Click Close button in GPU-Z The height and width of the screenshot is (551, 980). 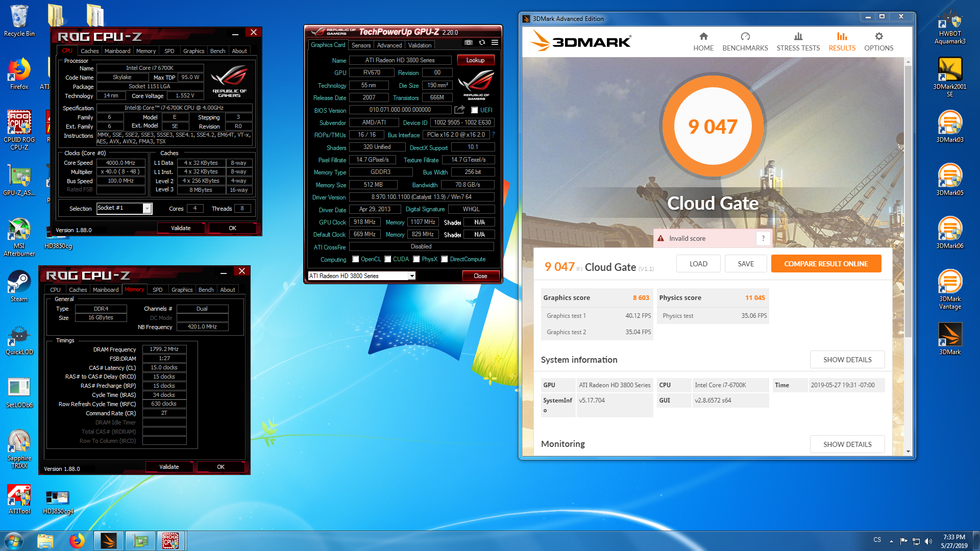tap(480, 276)
